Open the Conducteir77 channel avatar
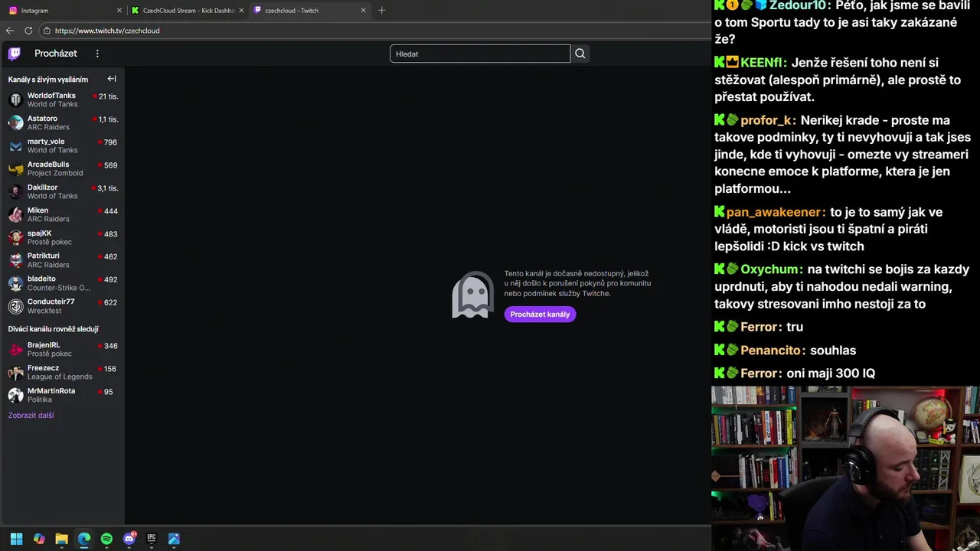 [15, 307]
